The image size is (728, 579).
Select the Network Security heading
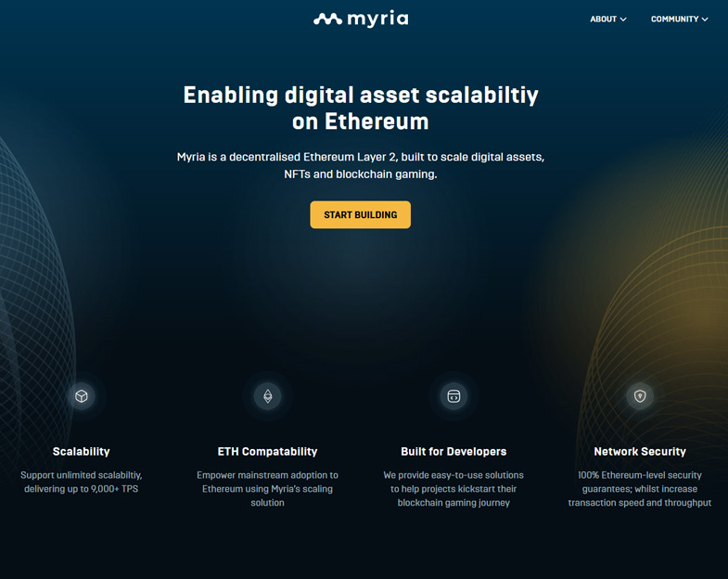pyautogui.click(x=640, y=451)
